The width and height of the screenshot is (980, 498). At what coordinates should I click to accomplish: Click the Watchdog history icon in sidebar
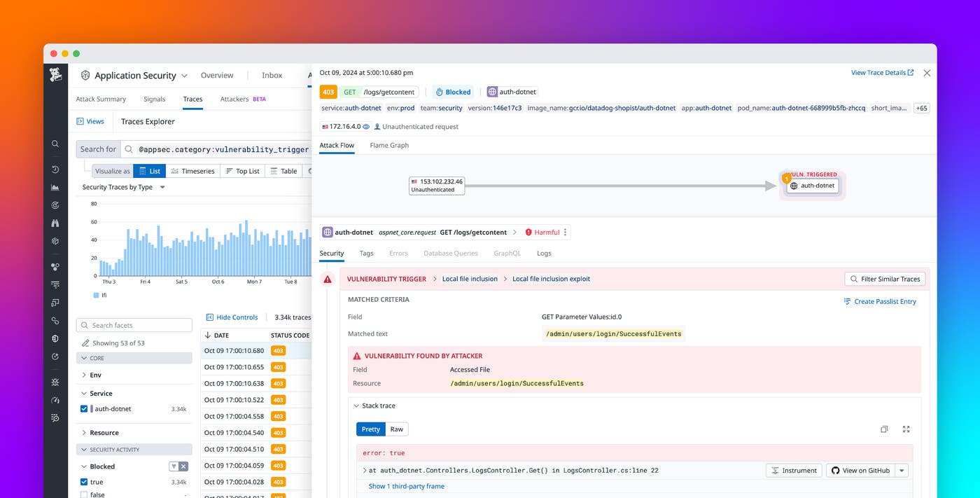(55, 169)
